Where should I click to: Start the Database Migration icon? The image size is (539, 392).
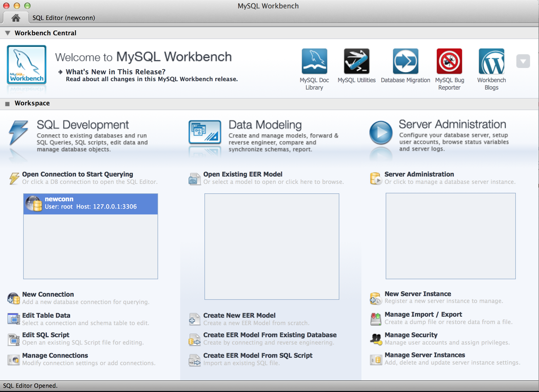[x=406, y=61]
